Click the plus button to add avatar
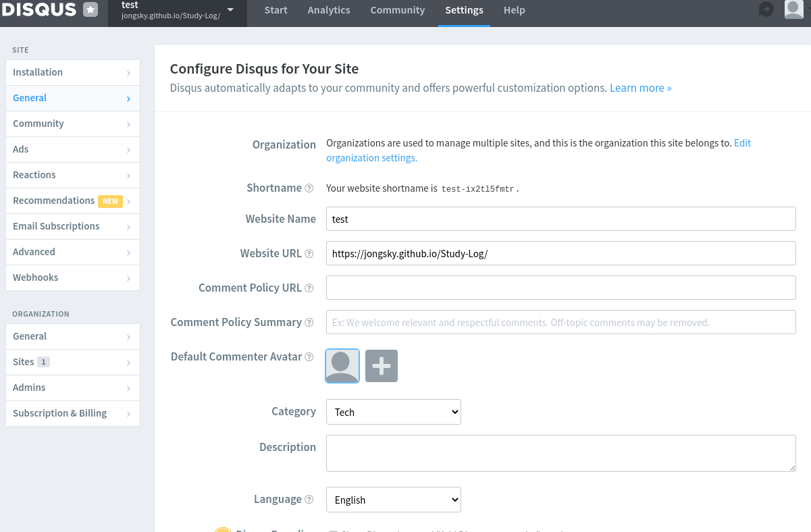Image resolution: width=811 pixels, height=532 pixels. coord(382,366)
